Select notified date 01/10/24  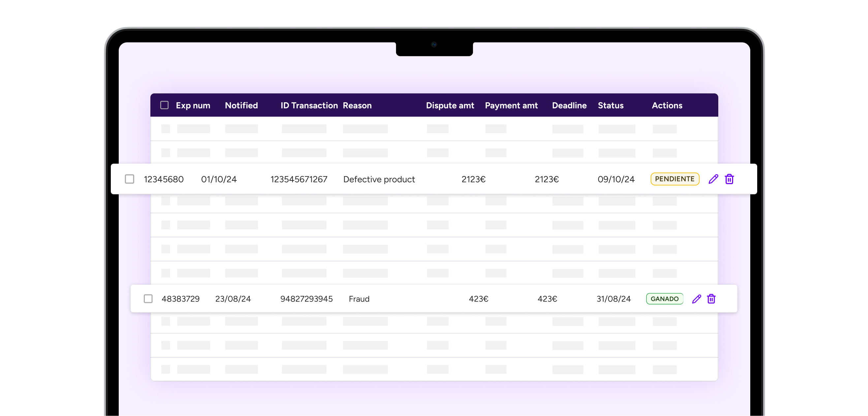pyautogui.click(x=219, y=179)
